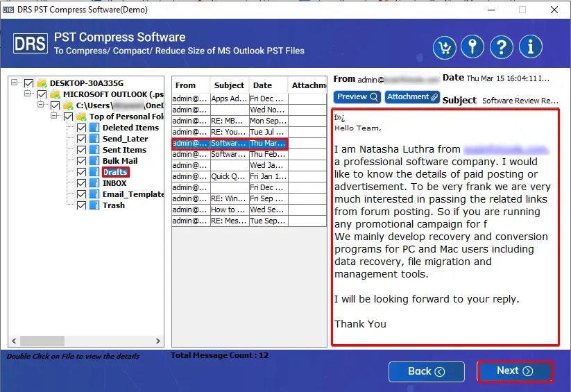Collapse the Top of Personal Folders node
Image resolution: width=571 pixels, height=392 pixels.
(54, 115)
